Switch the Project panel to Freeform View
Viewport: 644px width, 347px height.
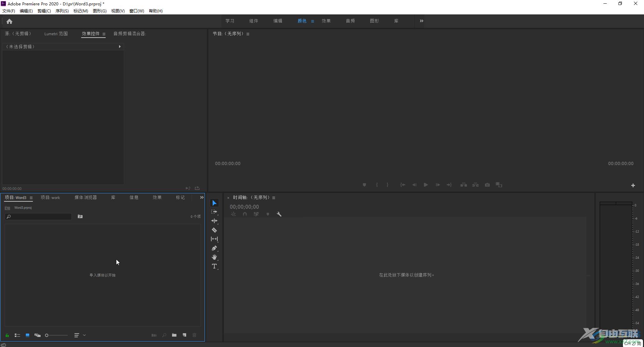point(38,335)
